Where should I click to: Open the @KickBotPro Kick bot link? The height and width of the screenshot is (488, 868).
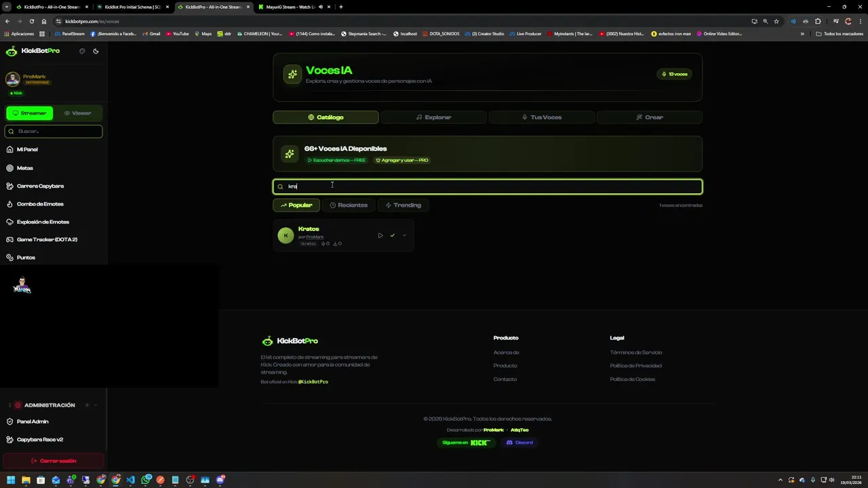point(313,382)
